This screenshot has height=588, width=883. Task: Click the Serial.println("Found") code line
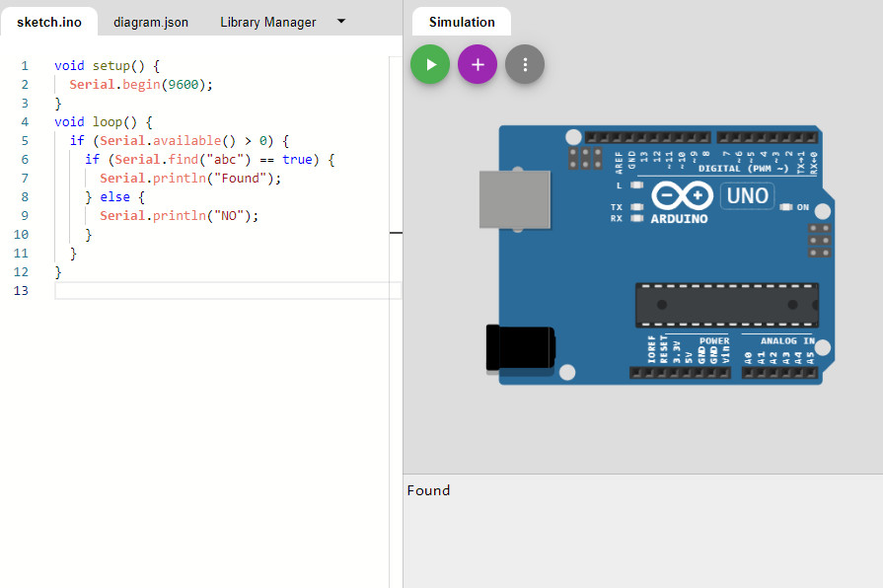(190, 178)
